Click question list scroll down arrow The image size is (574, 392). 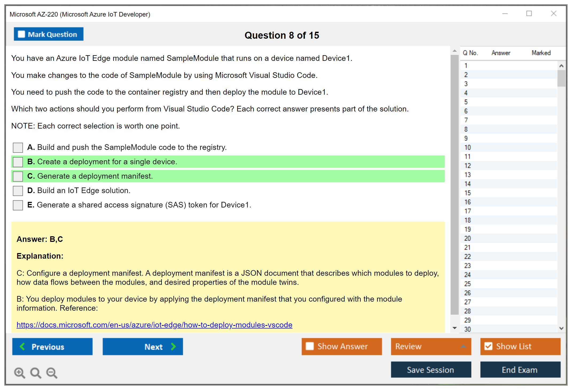coord(561,328)
